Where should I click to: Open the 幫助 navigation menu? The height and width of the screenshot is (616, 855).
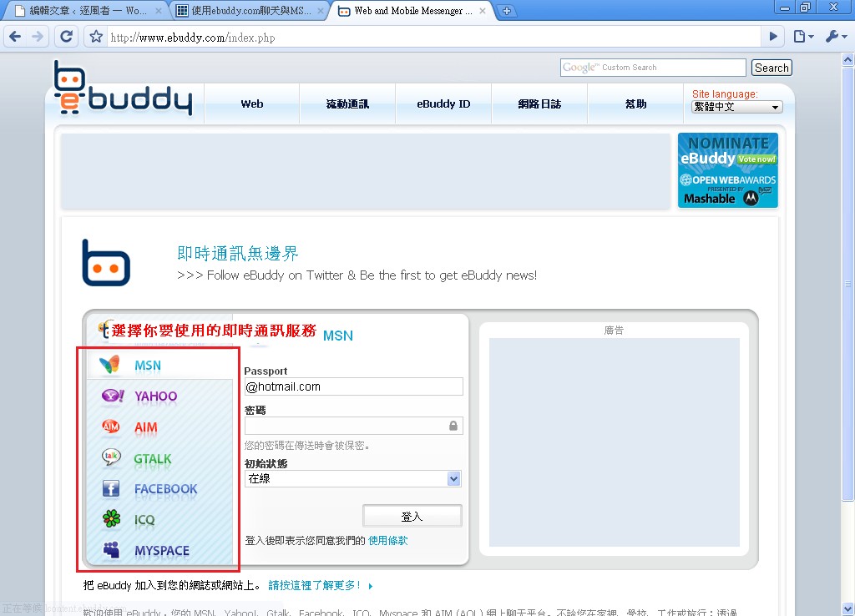point(635,104)
